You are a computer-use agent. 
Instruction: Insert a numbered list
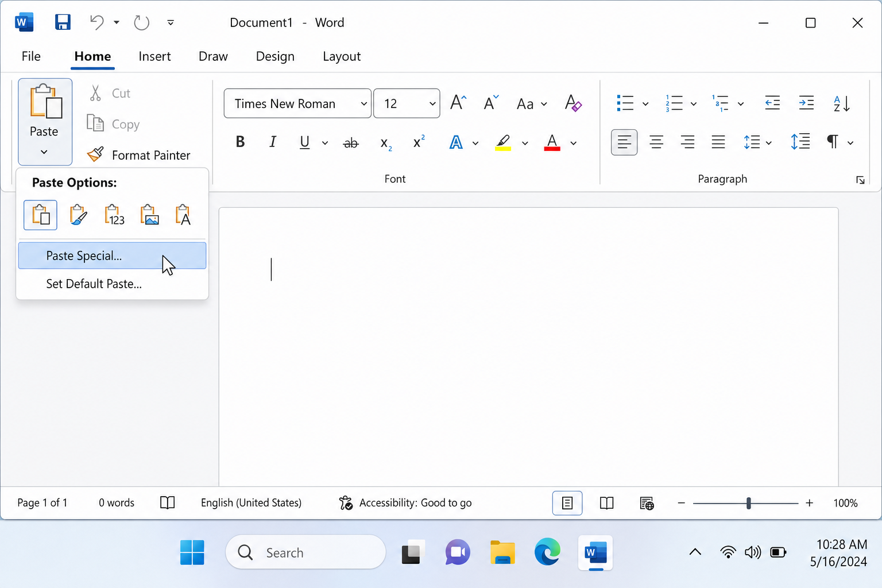pyautogui.click(x=674, y=103)
